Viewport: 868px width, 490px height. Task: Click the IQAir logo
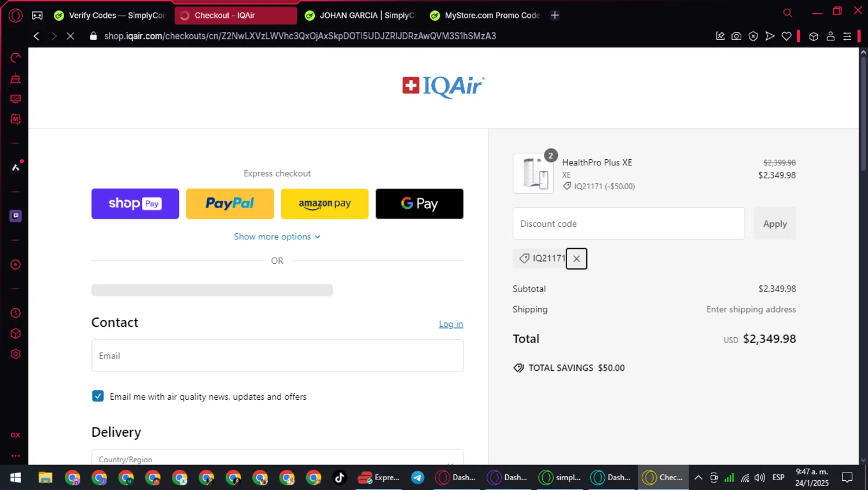click(443, 86)
